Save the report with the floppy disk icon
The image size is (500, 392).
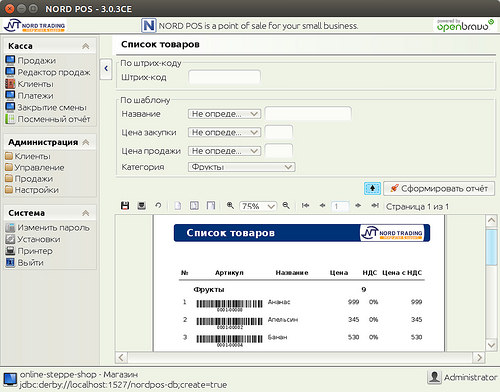125,206
